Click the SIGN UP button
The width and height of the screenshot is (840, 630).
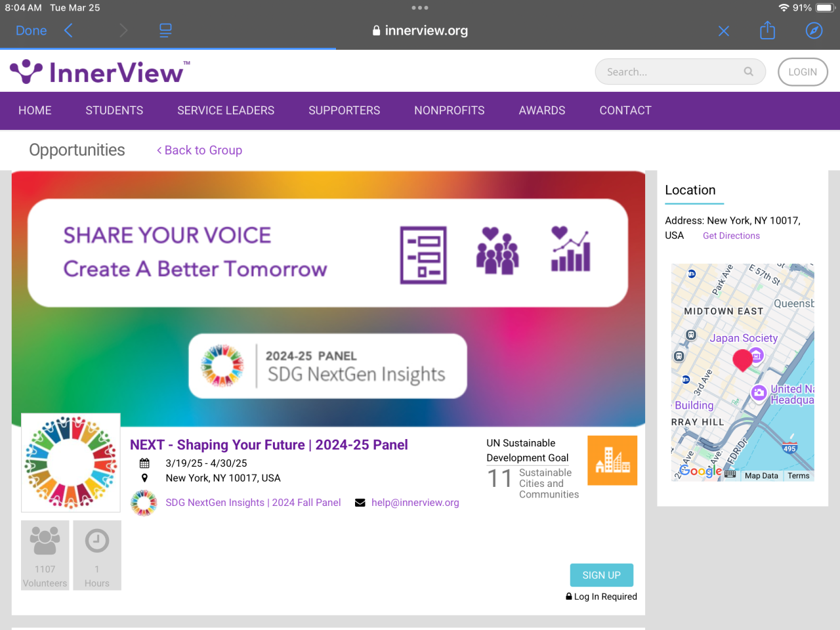[x=602, y=575]
